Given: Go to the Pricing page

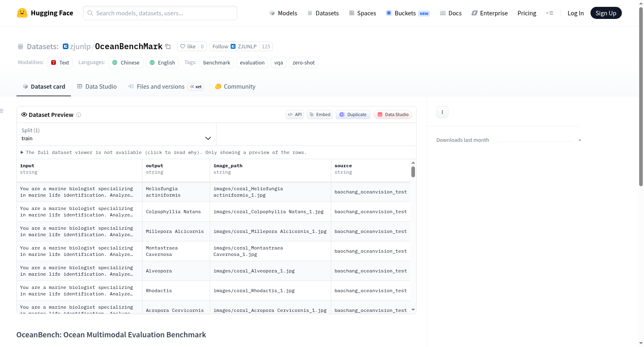Looking at the screenshot, I should 527,13.
